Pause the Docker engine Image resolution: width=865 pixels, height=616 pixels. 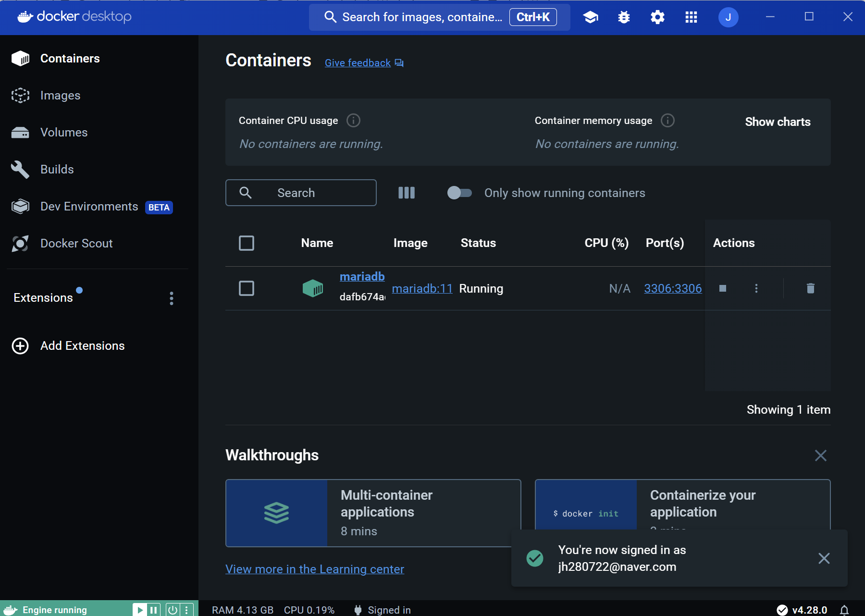click(153, 610)
